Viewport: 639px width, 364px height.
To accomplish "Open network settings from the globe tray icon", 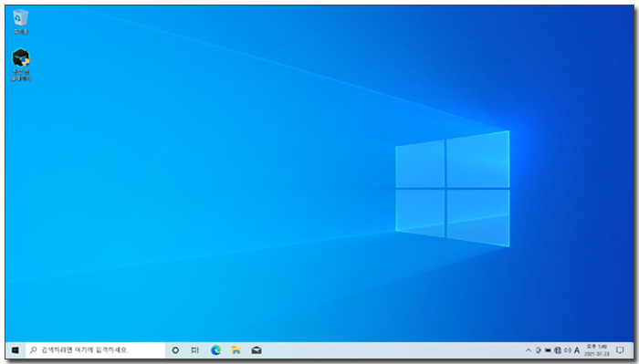I will coord(558,350).
